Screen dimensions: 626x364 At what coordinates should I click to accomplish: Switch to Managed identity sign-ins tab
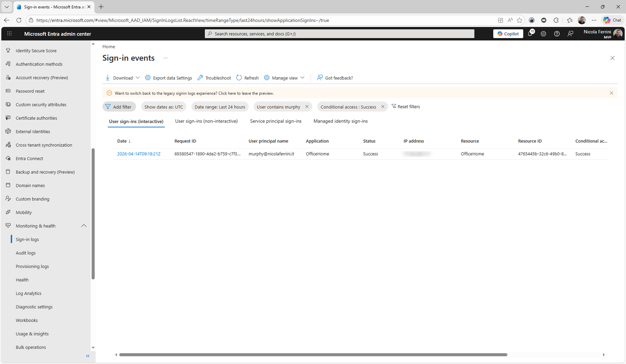340,121
